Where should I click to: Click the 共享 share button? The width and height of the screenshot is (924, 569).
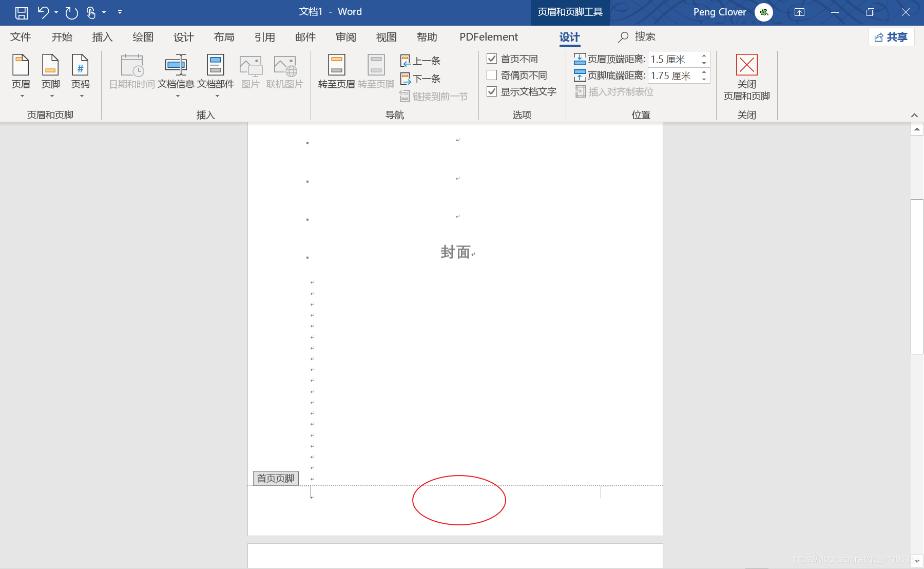tap(891, 37)
